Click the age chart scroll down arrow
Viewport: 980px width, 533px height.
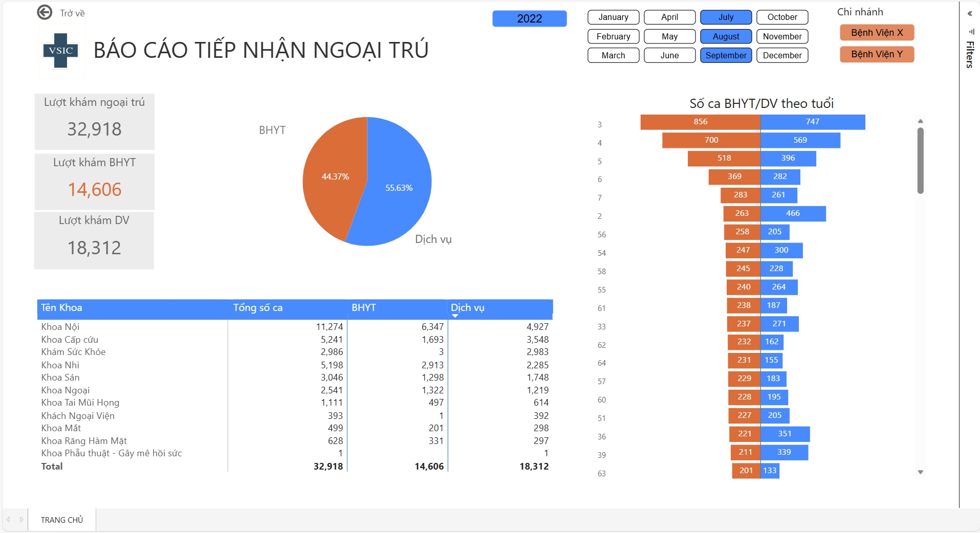tap(920, 472)
